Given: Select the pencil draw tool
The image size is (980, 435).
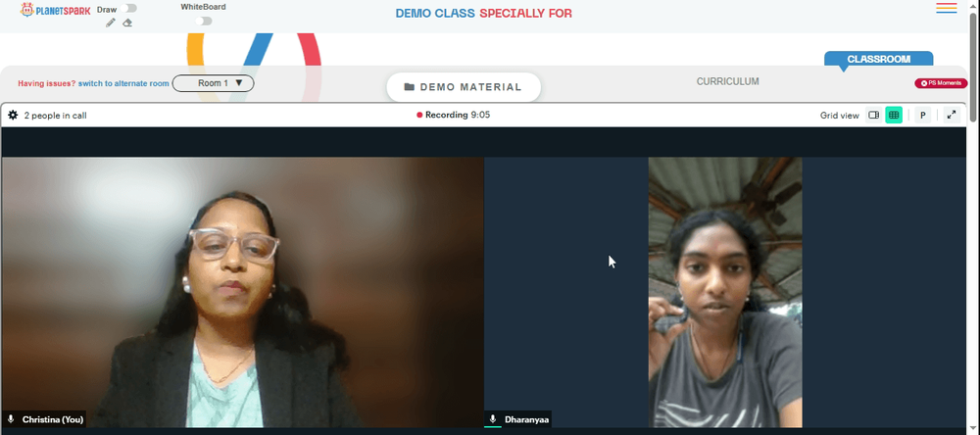Looking at the screenshot, I should 111,24.
